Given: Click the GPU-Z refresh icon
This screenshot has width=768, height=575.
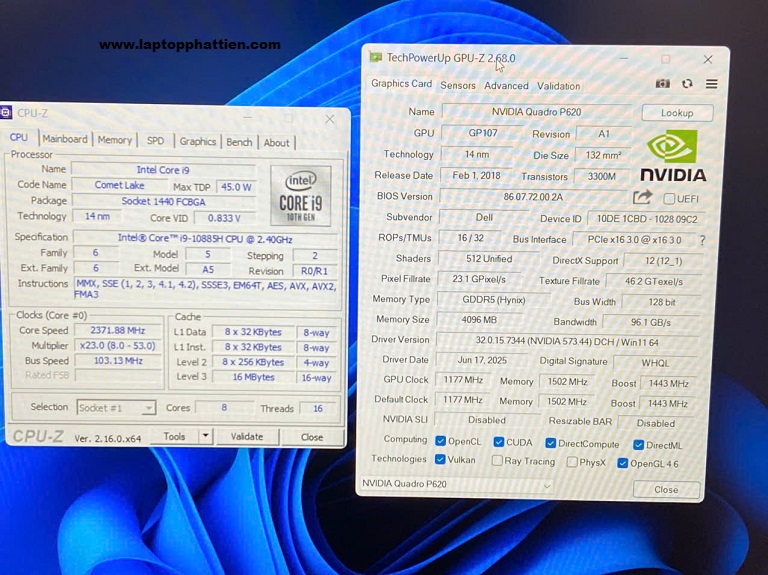Looking at the screenshot, I should coord(687,84).
